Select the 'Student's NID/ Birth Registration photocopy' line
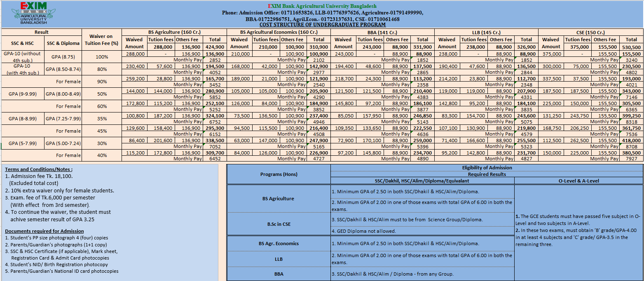The image size is (644, 281). pyautogui.click(x=56, y=265)
